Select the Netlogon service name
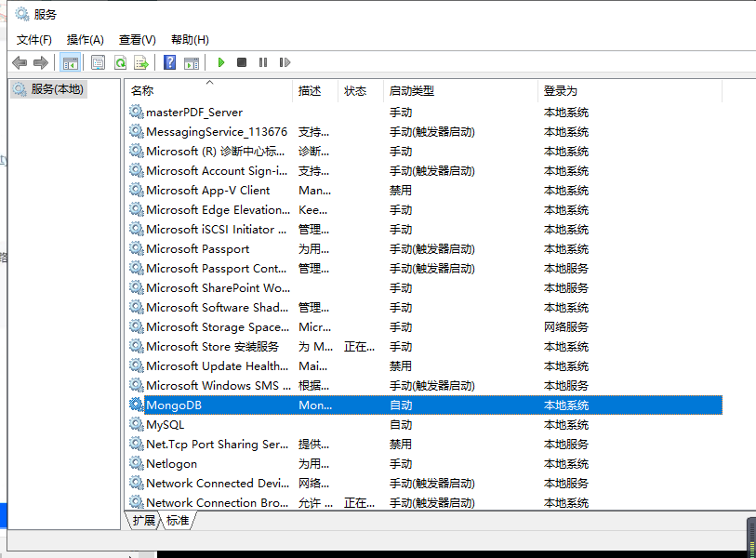756x558 pixels. [172, 464]
